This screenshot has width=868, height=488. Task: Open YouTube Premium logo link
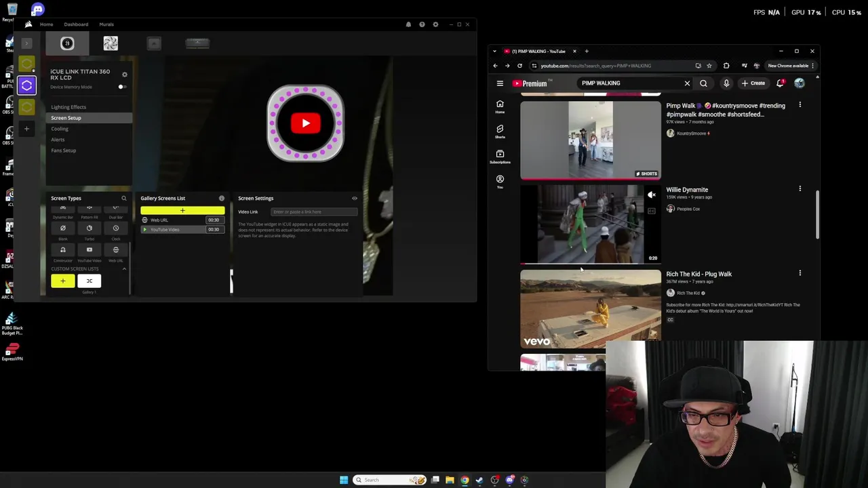(532, 83)
